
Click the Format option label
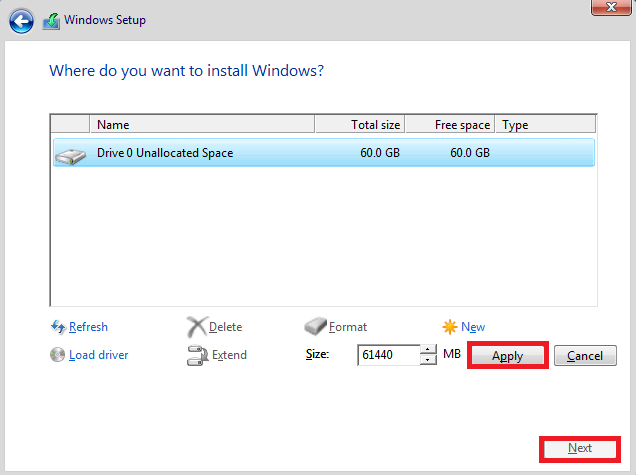pos(348,327)
